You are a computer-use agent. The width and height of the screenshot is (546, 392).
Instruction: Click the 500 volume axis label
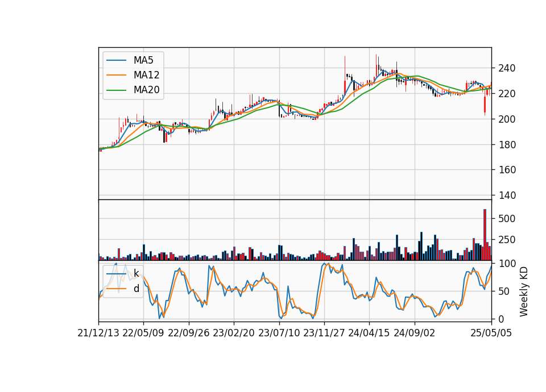[507, 219]
